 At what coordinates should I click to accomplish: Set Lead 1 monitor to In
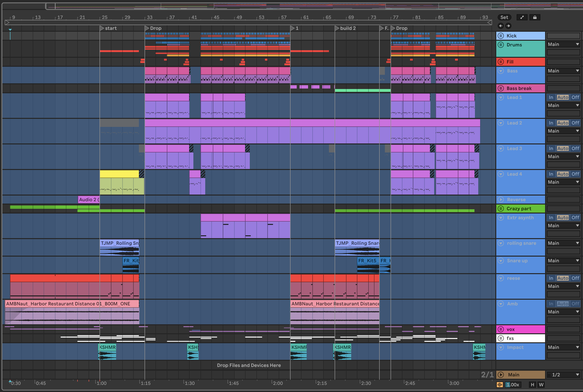click(551, 97)
